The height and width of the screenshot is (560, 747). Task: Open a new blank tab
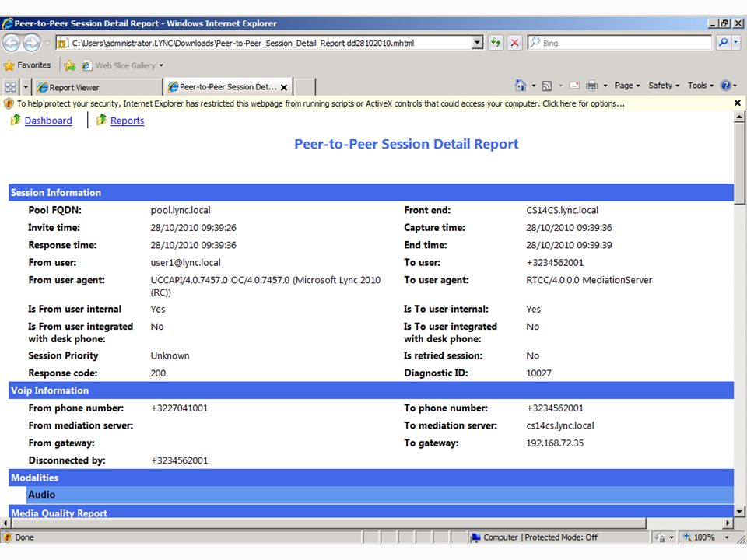click(x=305, y=88)
